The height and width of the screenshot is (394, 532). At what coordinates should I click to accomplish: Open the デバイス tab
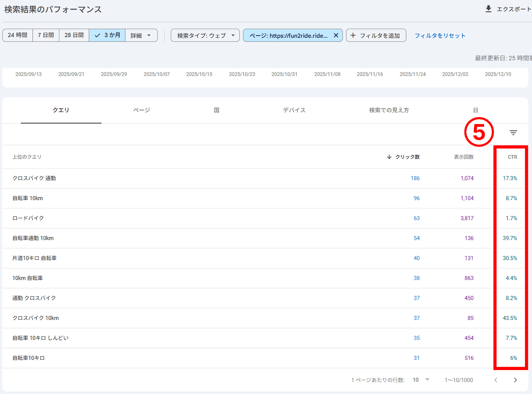tap(294, 110)
